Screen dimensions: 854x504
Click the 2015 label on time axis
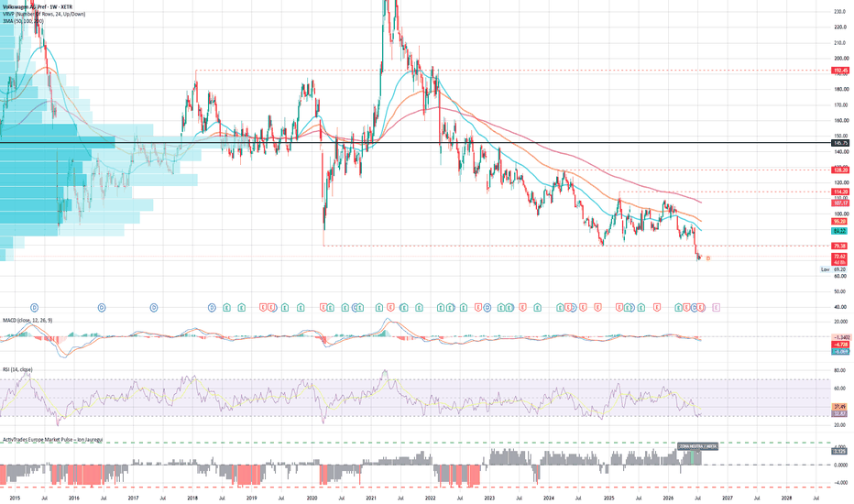[15, 498]
